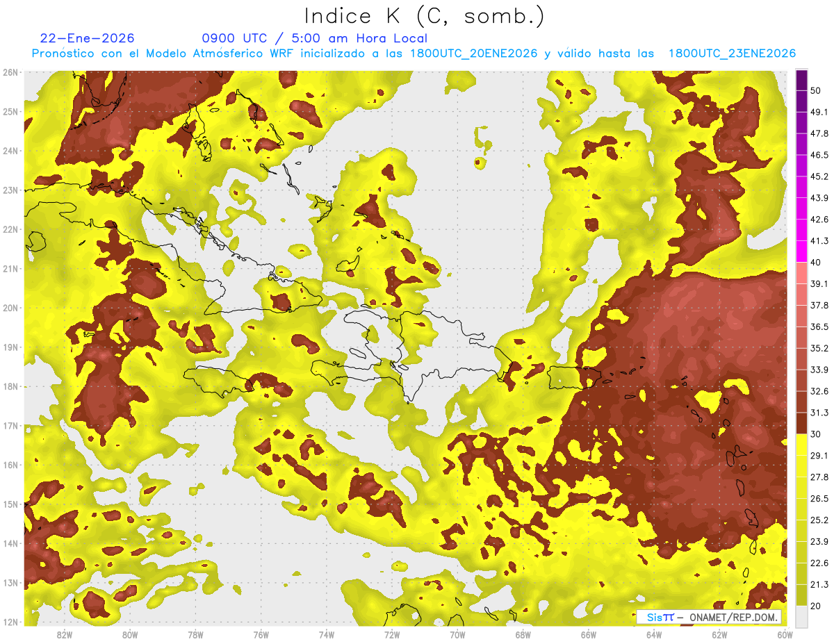
Task: Click the 20N latitude label
Action: click(x=10, y=308)
